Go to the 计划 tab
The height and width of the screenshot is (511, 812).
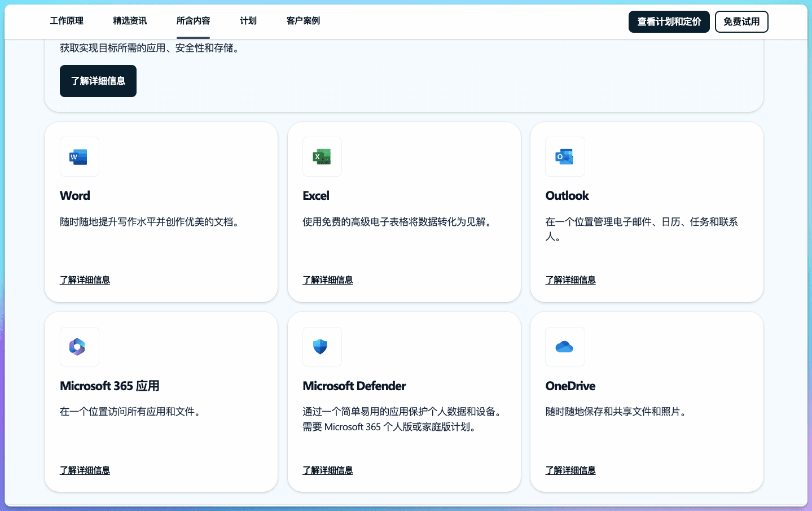(248, 21)
